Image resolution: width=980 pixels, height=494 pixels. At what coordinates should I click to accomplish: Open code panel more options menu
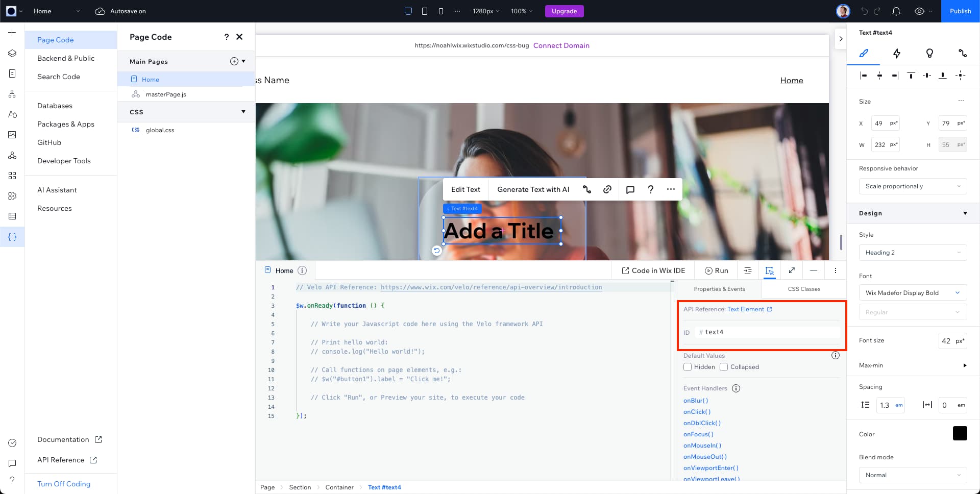click(836, 270)
